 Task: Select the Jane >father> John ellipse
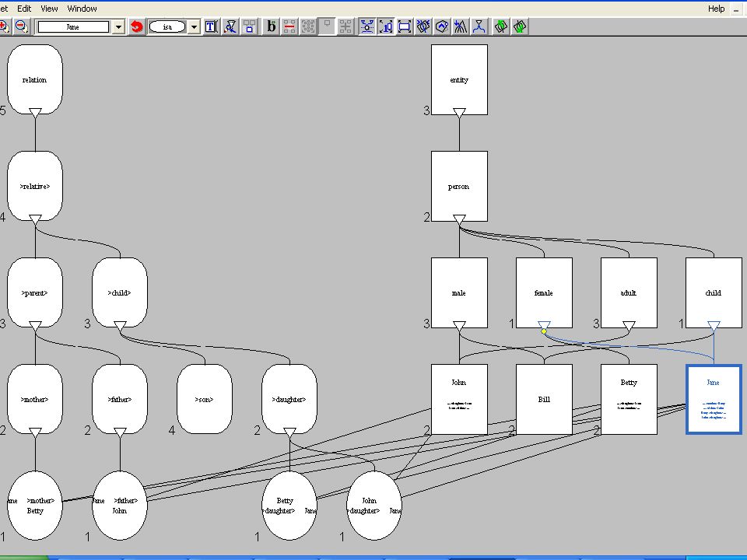[x=120, y=506]
